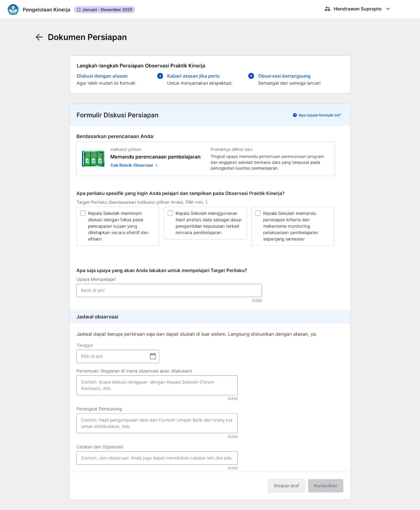This screenshot has height=510, width=420.
Task: Check 'Kepala Sekolah memimpin diskusi' target behavior
Action: tap(83, 213)
